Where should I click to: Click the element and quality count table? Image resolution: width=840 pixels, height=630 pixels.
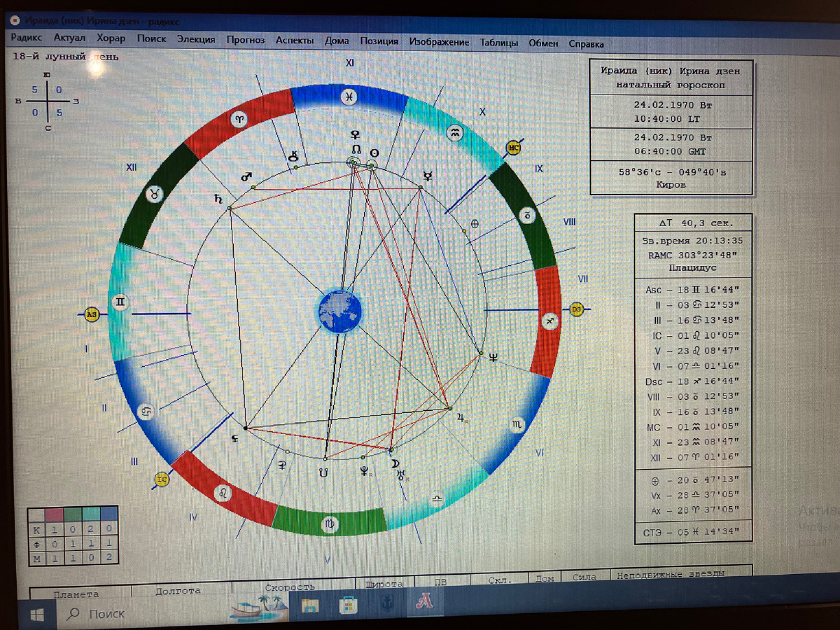tap(72, 535)
